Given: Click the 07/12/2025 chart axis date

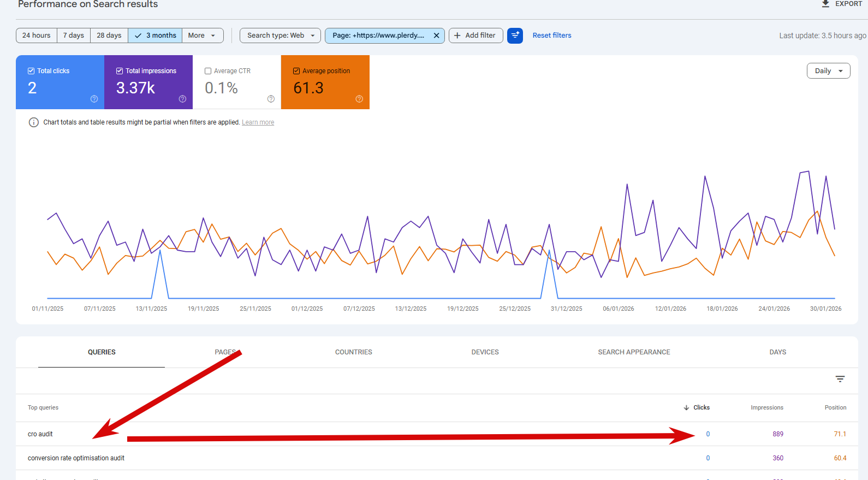Looking at the screenshot, I should pos(359,309).
